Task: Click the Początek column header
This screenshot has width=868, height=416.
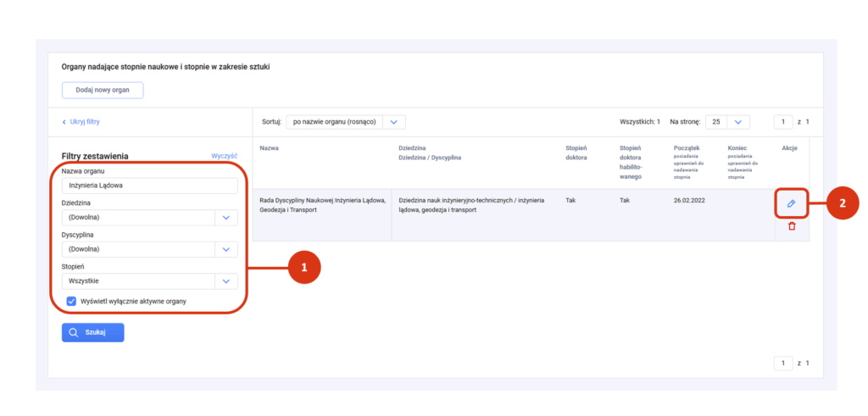Action: (x=687, y=148)
